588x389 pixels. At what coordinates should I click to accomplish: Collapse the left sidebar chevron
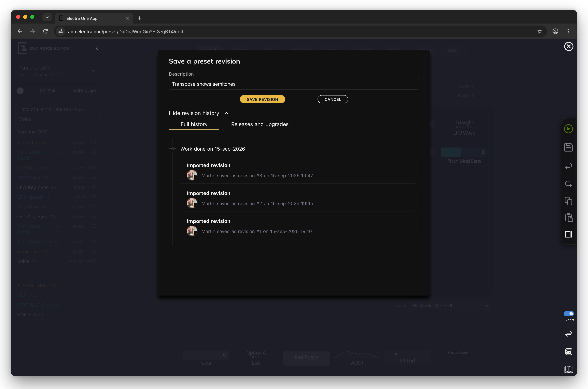tap(97, 48)
